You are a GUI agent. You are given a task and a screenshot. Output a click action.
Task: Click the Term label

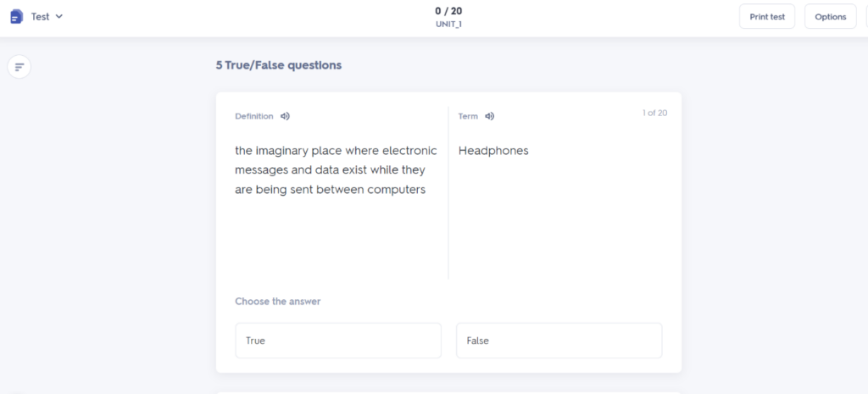point(468,116)
